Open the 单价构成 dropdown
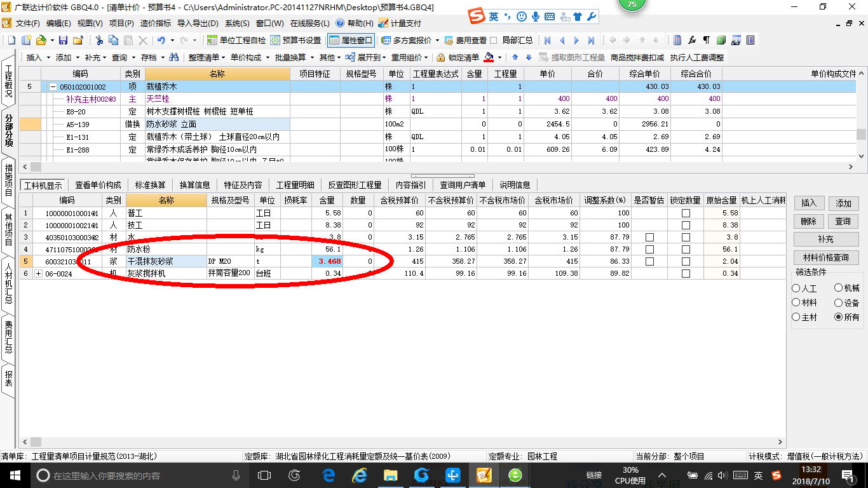The image size is (868, 488). tap(249, 57)
